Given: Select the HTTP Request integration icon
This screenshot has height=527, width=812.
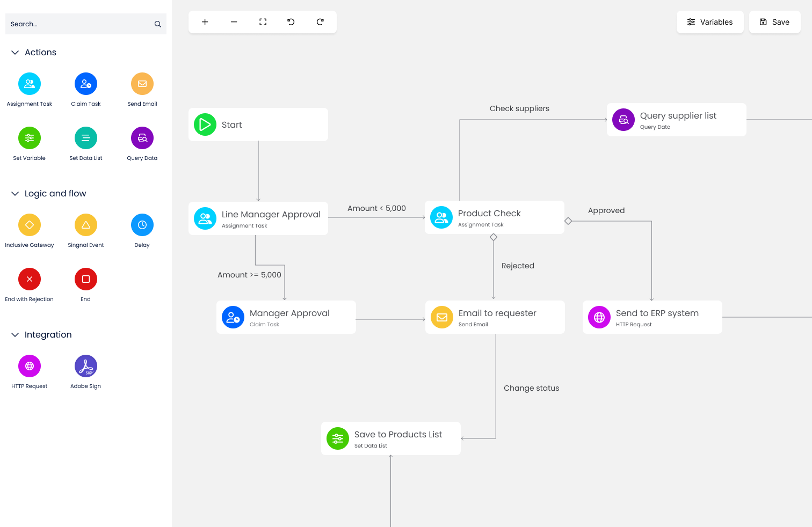Looking at the screenshot, I should pos(30,365).
